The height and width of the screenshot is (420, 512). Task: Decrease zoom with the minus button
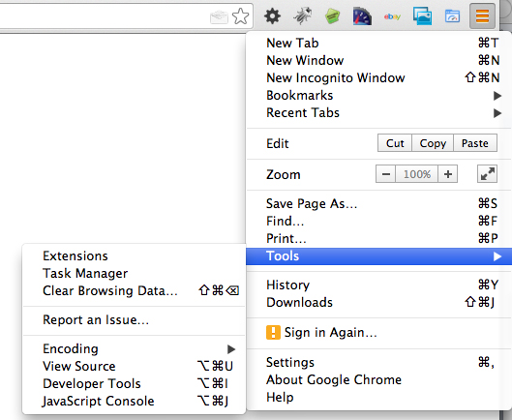coord(385,174)
